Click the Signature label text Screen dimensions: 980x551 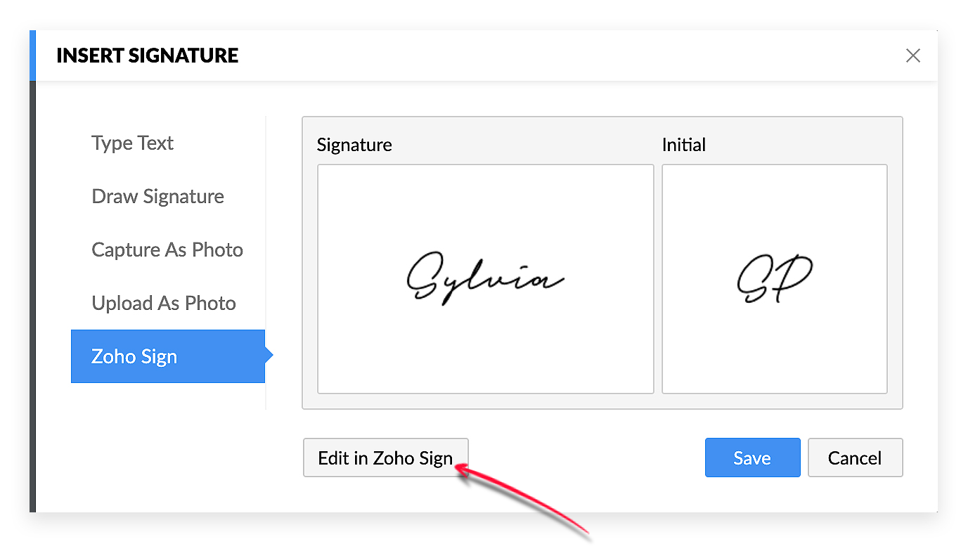(x=354, y=145)
